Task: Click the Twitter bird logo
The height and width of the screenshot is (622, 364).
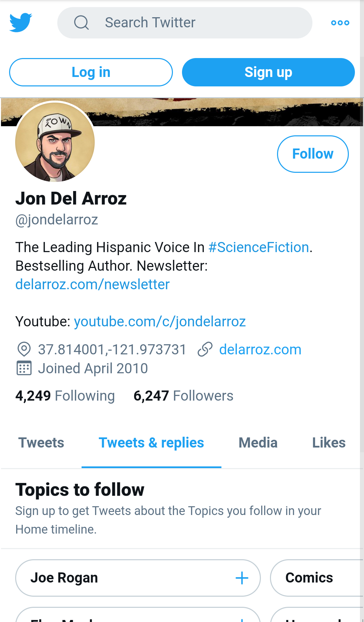Action: coord(21,23)
